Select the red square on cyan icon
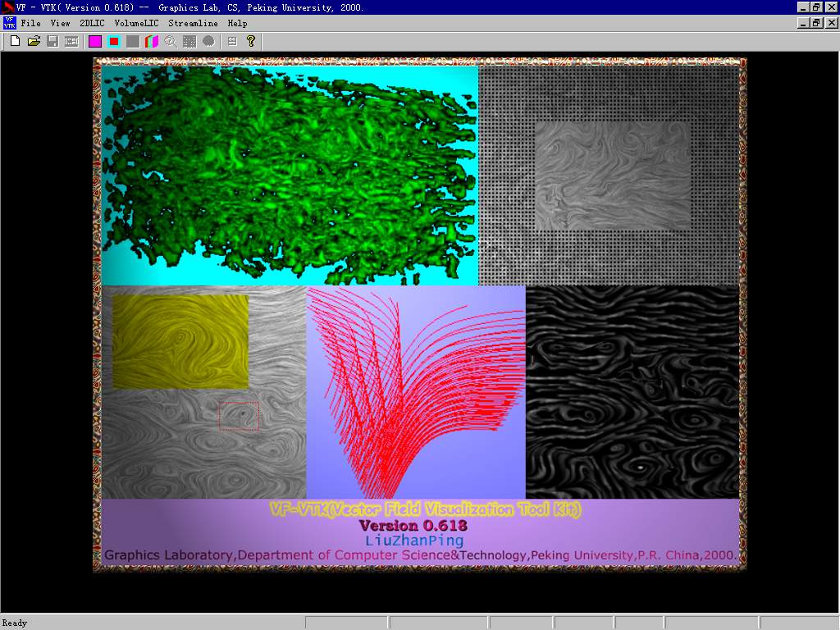 tap(113, 41)
